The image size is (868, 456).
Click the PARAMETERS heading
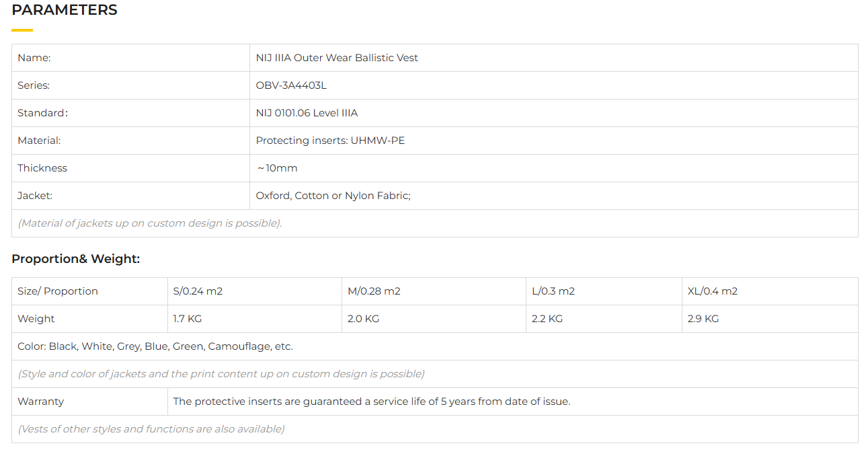(65, 10)
